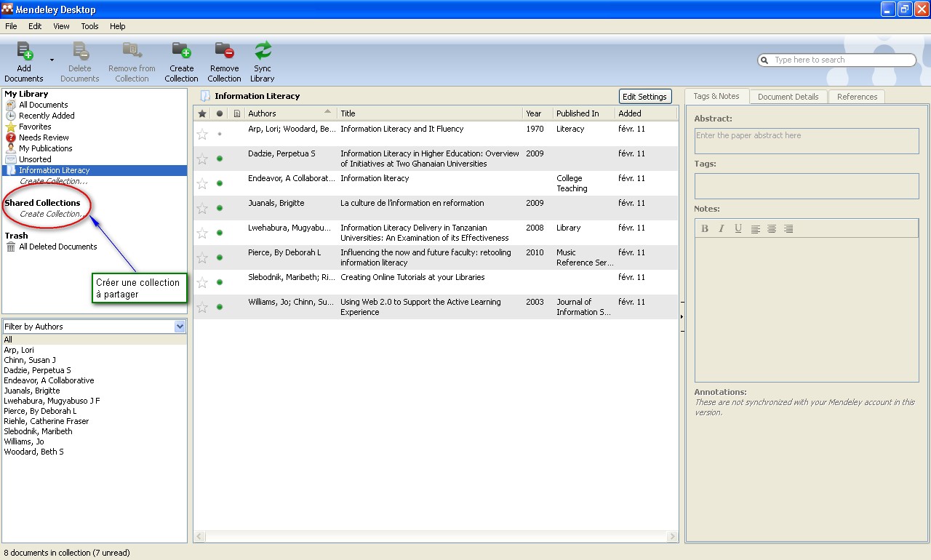Image resolution: width=931 pixels, height=560 pixels.
Task: Click the Remove Collection toolbar icon
Action: pos(224,52)
